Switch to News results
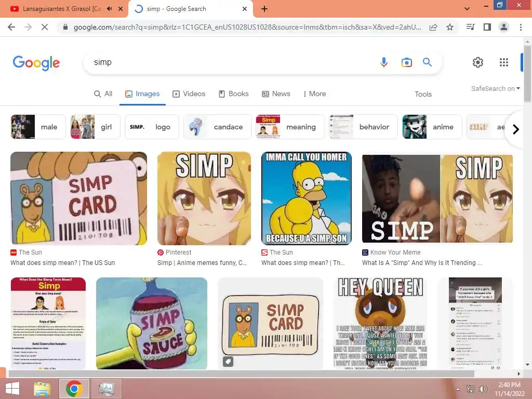This screenshot has height=399, width=532. click(276, 94)
